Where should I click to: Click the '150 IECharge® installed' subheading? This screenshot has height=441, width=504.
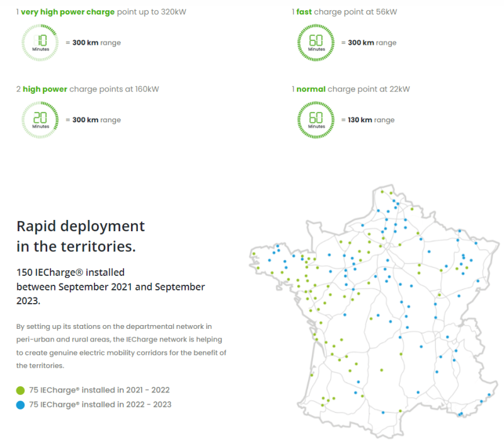(x=71, y=272)
